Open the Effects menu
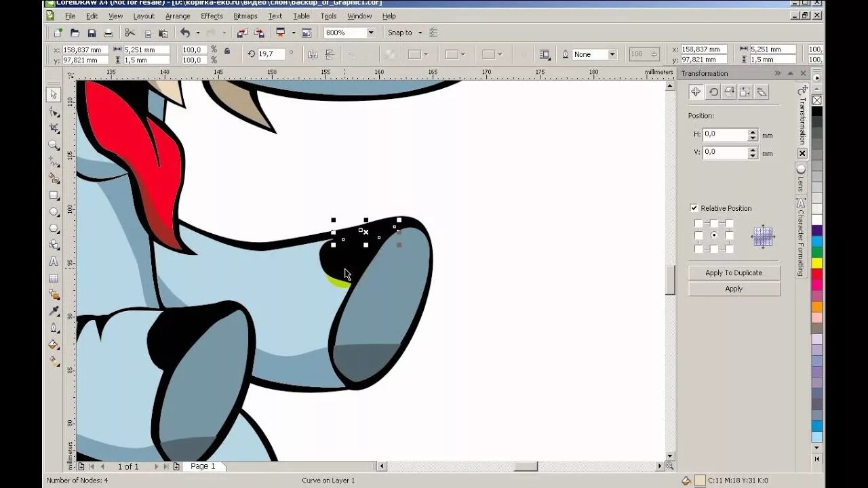This screenshot has width=868, height=488. (x=212, y=16)
